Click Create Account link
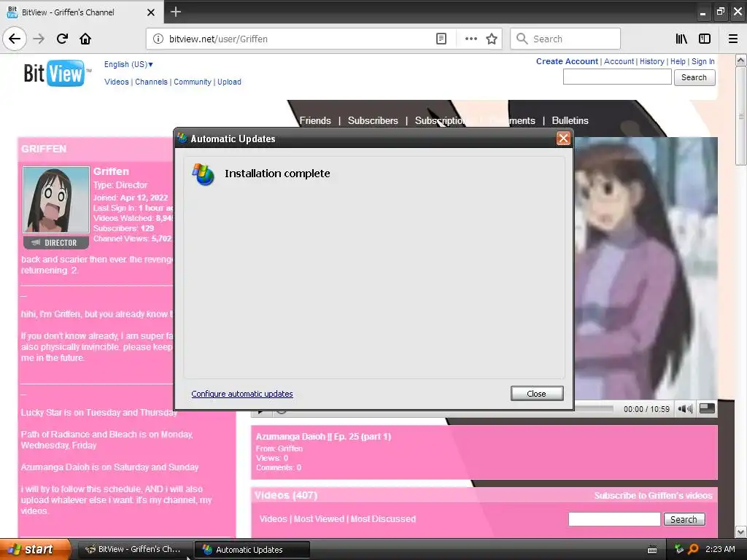 tap(567, 61)
